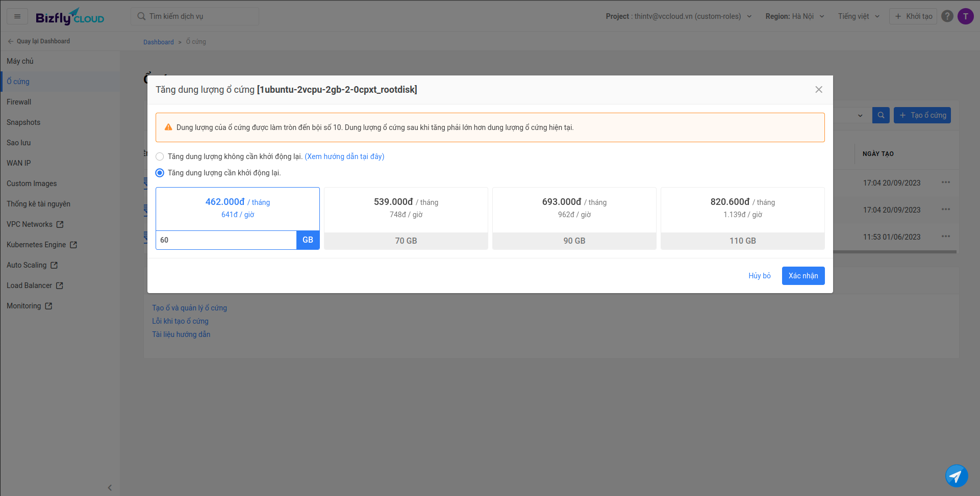
Task: Open Firewall in the sidebar
Action: [x=19, y=102]
